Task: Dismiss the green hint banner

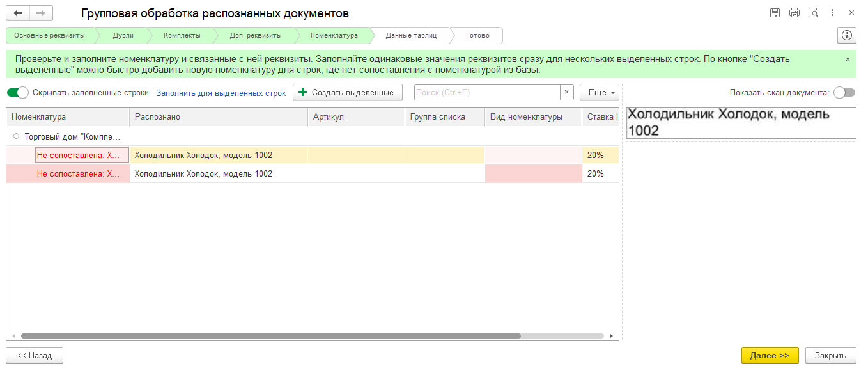Action: 848,59
